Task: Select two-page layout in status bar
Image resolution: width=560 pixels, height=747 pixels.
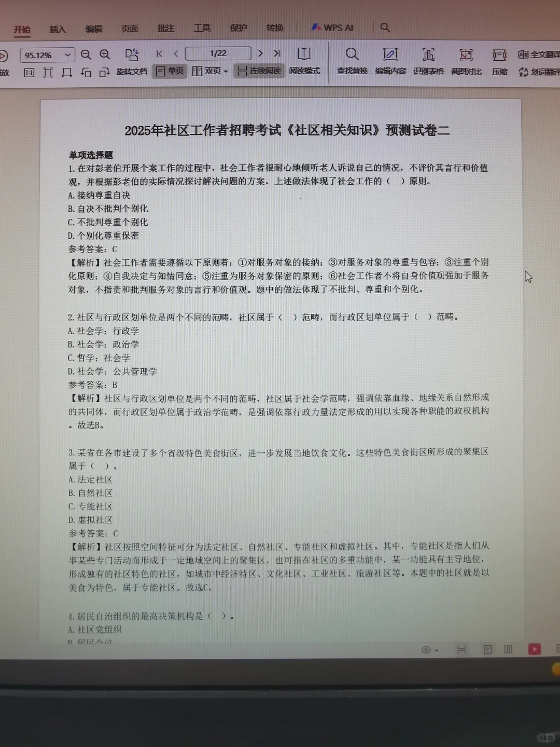Action: (508, 649)
